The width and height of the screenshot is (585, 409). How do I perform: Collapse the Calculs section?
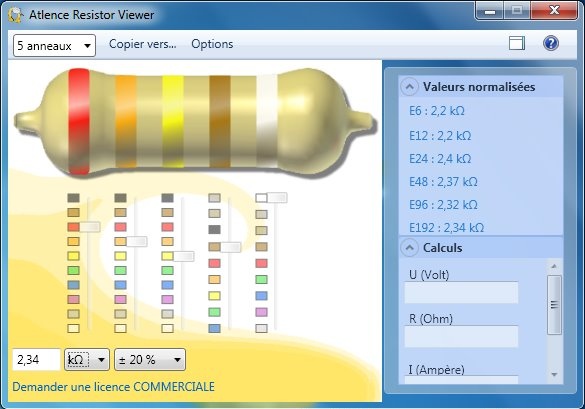409,248
